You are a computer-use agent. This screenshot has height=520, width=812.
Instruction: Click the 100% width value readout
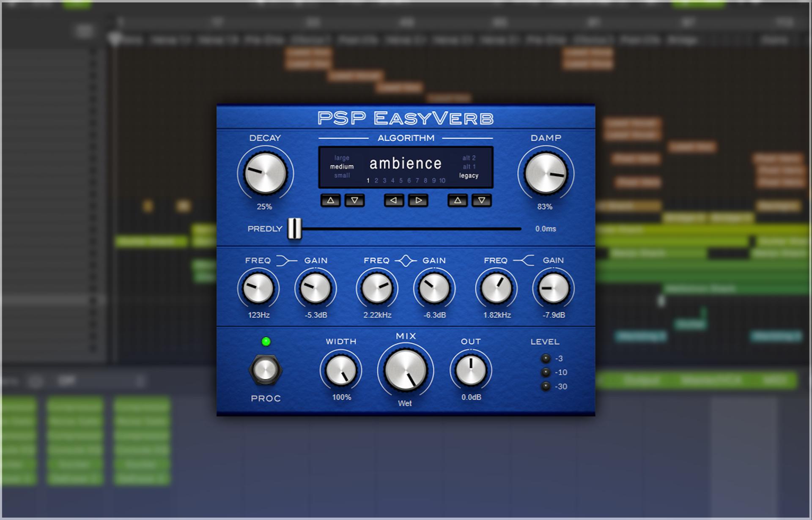coord(341,397)
